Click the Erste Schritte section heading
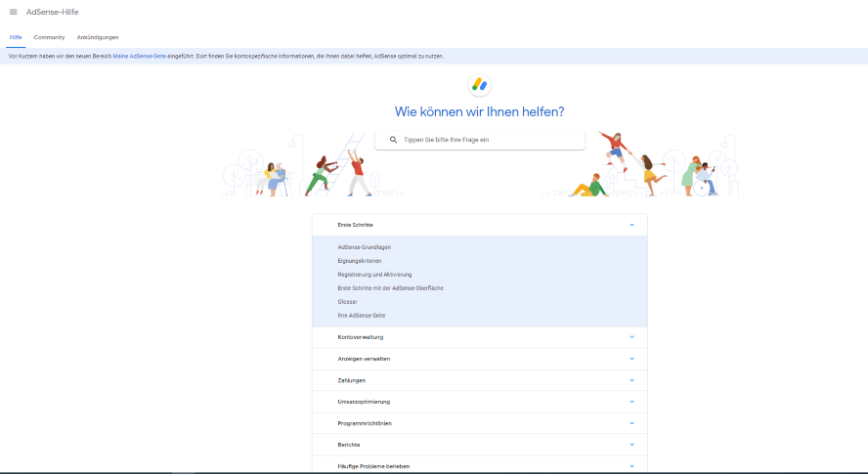Screen dimensions: 868x474 (x=356, y=225)
